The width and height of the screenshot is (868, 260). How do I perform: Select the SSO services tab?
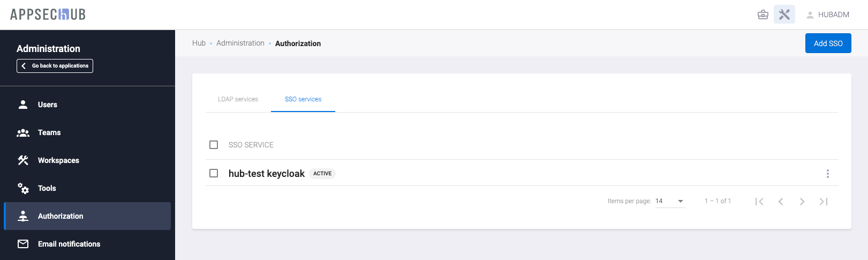pyautogui.click(x=303, y=99)
